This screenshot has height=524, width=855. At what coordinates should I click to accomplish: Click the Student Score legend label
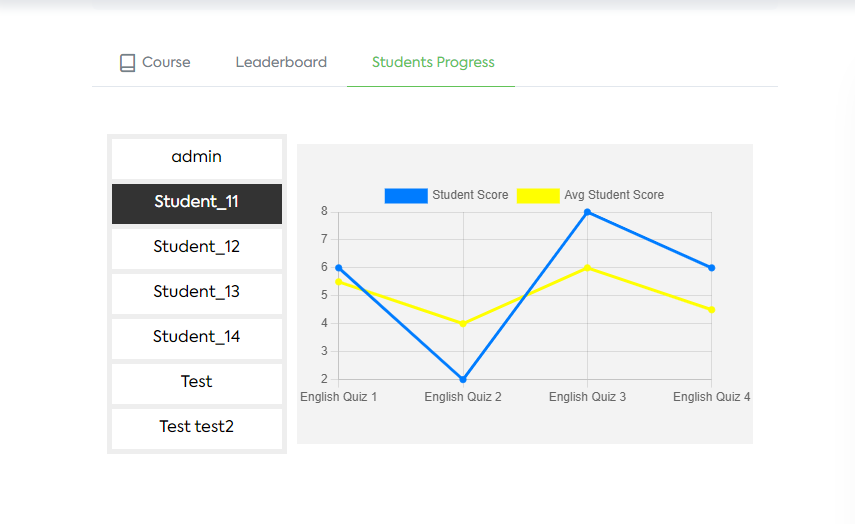pos(470,195)
